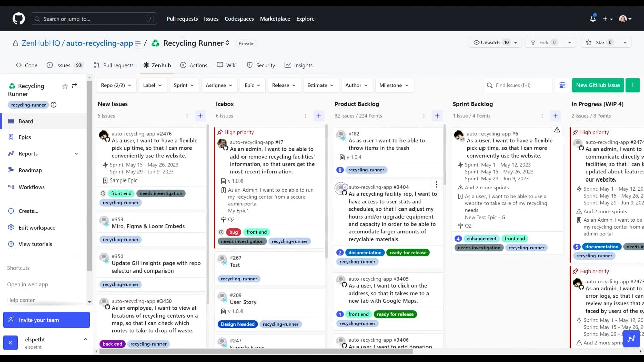Favorite the Recycling Runner workspace star
The height and width of the screenshot is (362, 644).
(x=65, y=86)
